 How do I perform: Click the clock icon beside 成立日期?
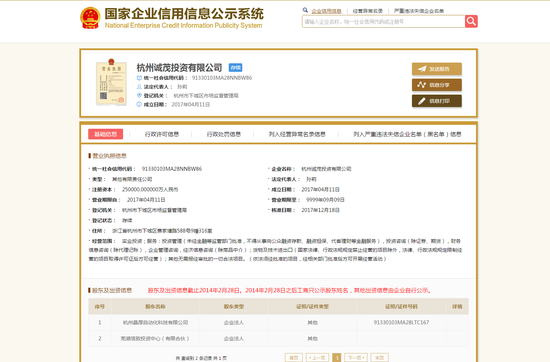(x=139, y=105)
